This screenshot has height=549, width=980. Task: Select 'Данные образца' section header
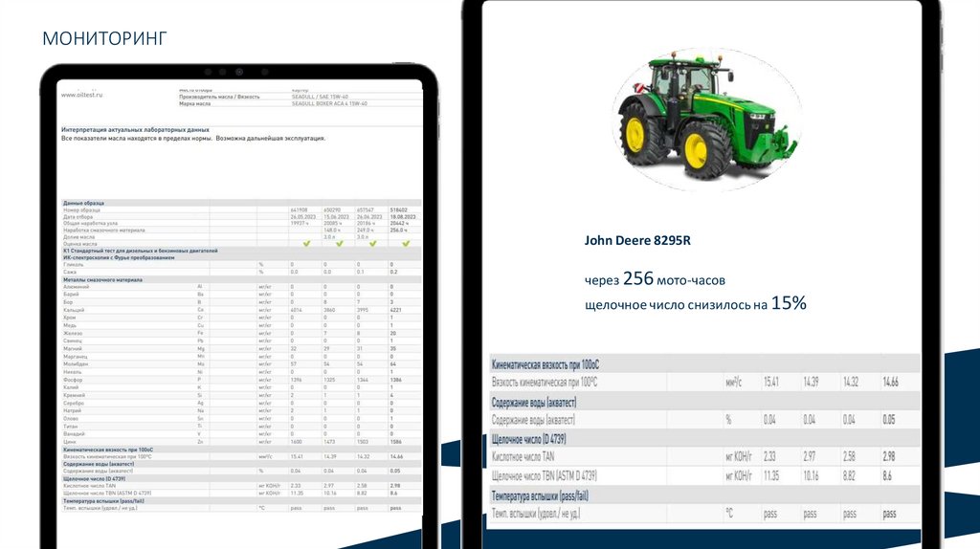tap(83, 203)
